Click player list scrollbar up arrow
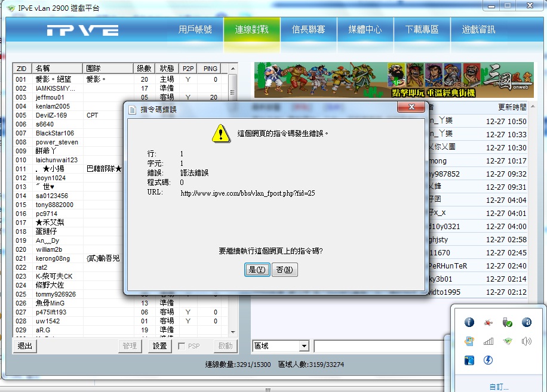The image size is (547, 392). click(x=233, y=69)
